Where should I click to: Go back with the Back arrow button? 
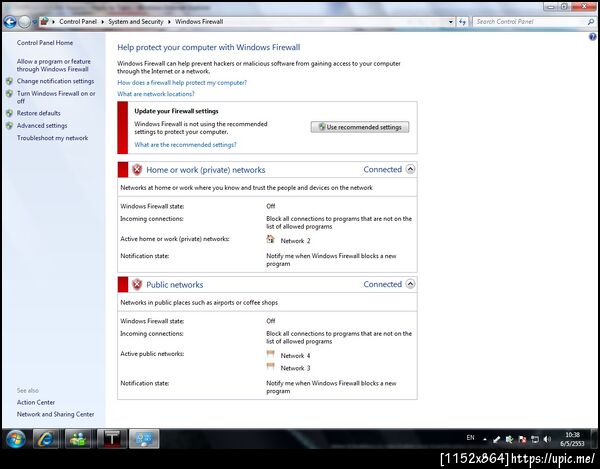[10, 22]
